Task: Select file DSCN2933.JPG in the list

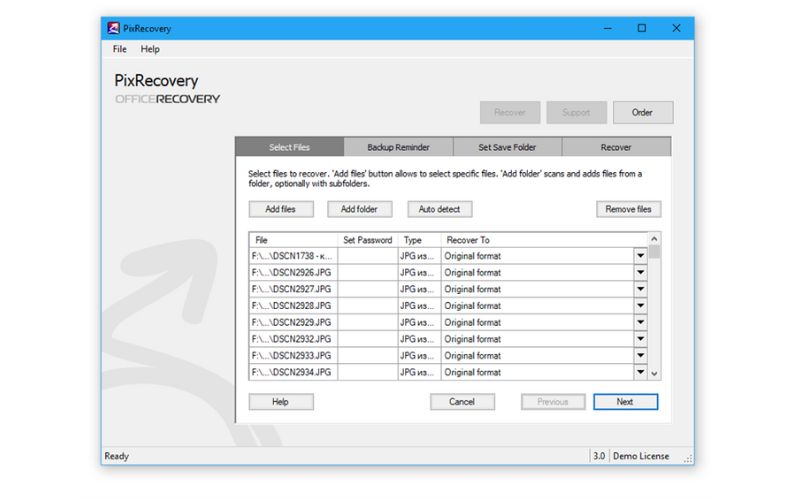Action: pos(291,355)
